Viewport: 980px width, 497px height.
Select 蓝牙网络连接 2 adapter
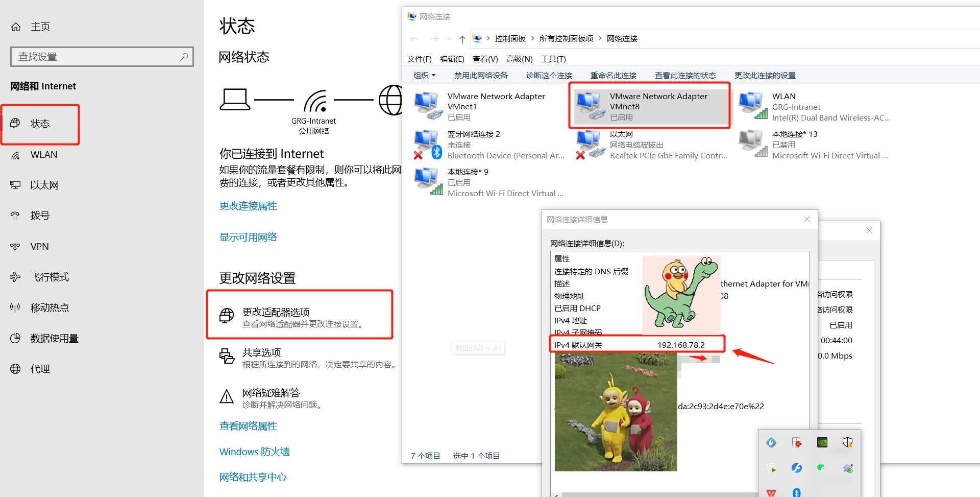point(490,145)
